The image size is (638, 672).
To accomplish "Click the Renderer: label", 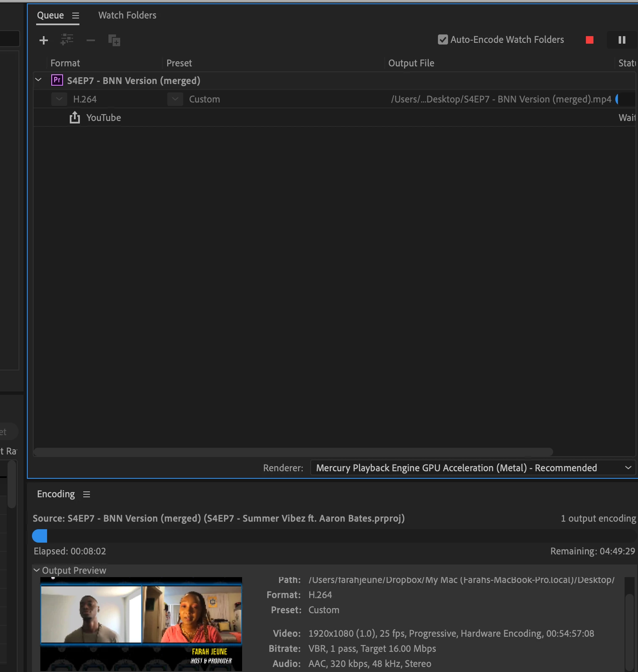I will (x=283, y=468).
